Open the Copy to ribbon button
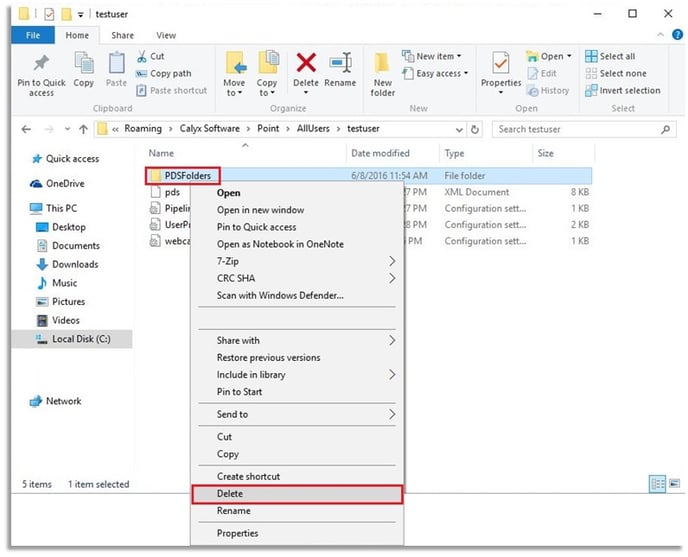The image size is (688, 557). [267, 74]
